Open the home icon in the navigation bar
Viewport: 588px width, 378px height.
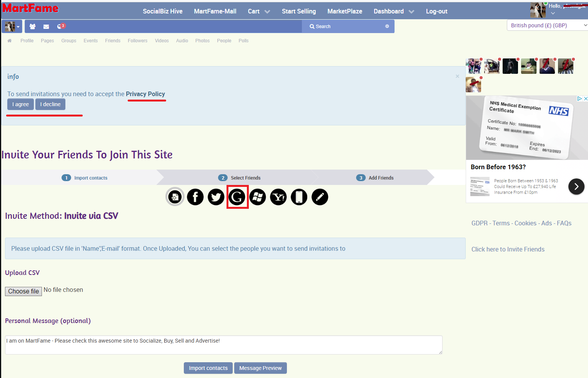coord(9,40)
